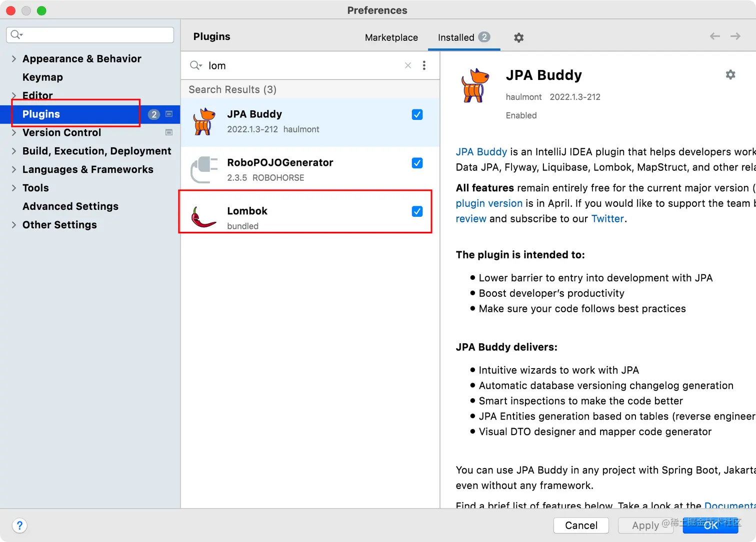Screen dimensions: 756x542
Task: Select the RoboPOJOGenerator plugin row
Action: (310, 170)
